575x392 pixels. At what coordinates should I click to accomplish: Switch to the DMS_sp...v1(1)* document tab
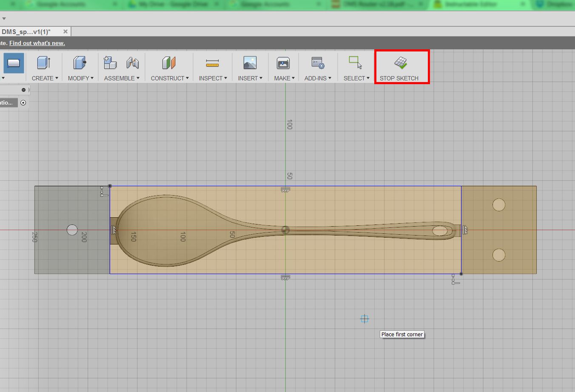coord(26,32)
